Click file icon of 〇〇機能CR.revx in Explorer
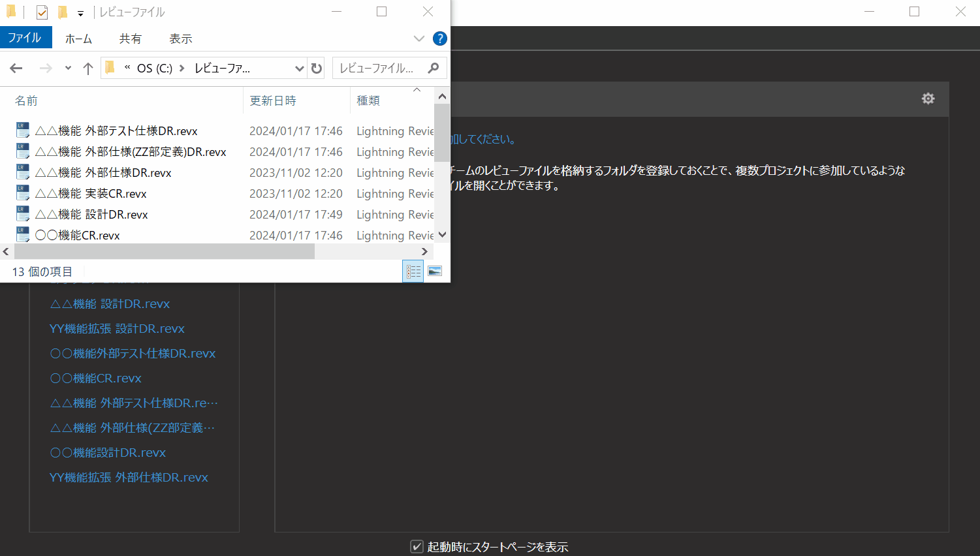The image size is (980, 556). (23, 234)
